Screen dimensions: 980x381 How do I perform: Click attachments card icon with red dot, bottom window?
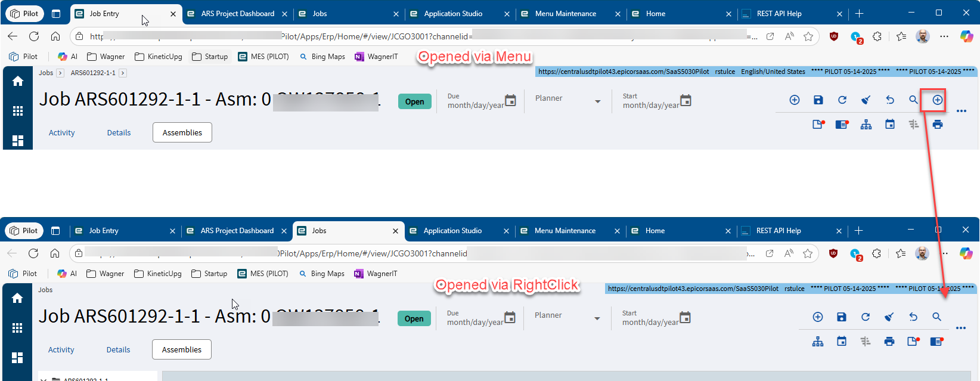(x=937, y=342)
